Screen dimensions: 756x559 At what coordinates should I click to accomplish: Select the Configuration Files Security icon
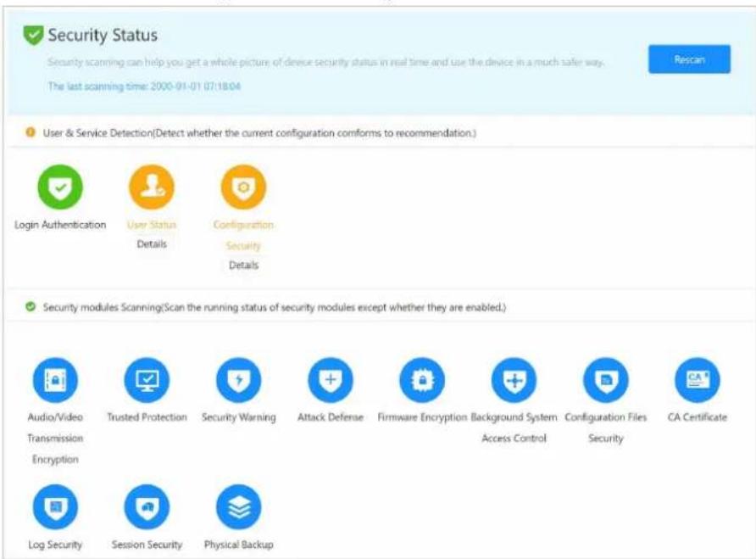pos(606,380)
